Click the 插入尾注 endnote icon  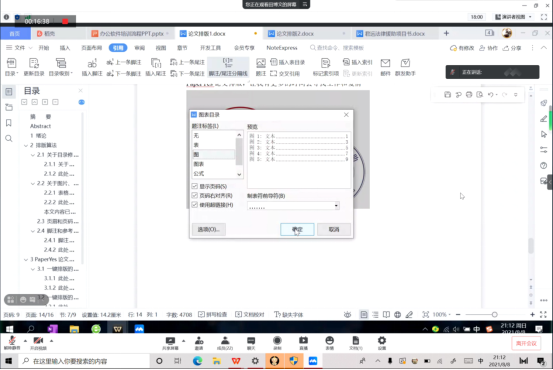156,67
